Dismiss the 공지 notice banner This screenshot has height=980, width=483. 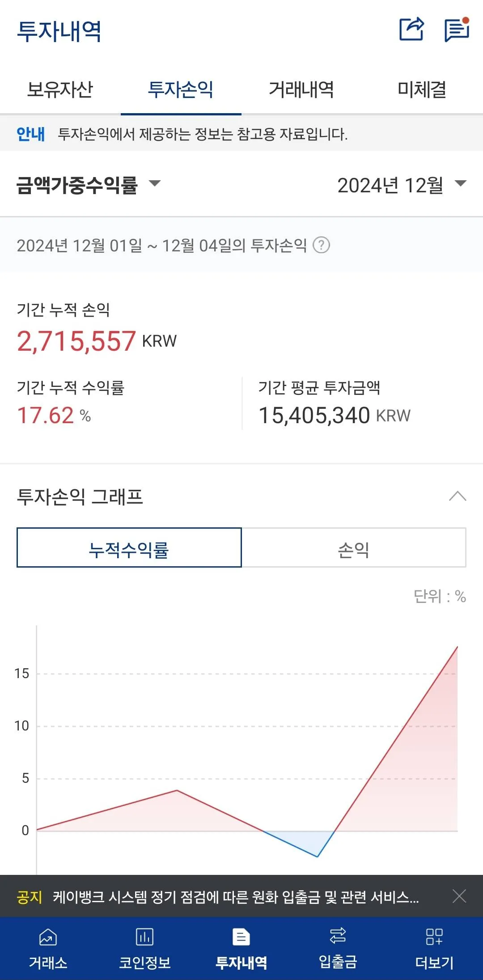click(459, 896)
